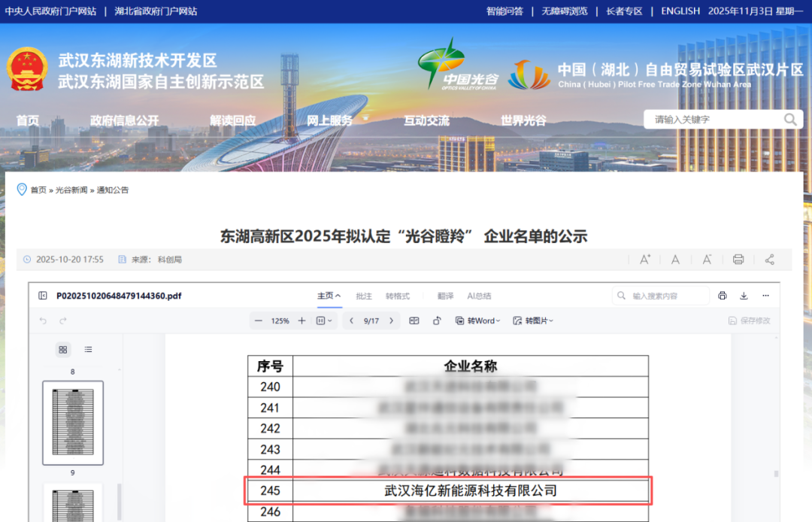Switch sidebar to thumbnail grid view
Image resolution: width=812 pixels, height=522 pixels.
[63, 349]
